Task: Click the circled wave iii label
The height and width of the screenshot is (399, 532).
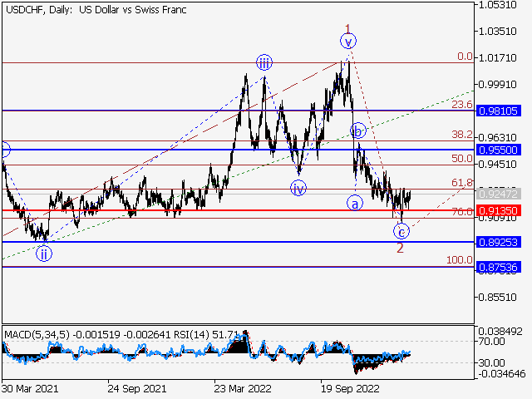Action: (264, 62)
